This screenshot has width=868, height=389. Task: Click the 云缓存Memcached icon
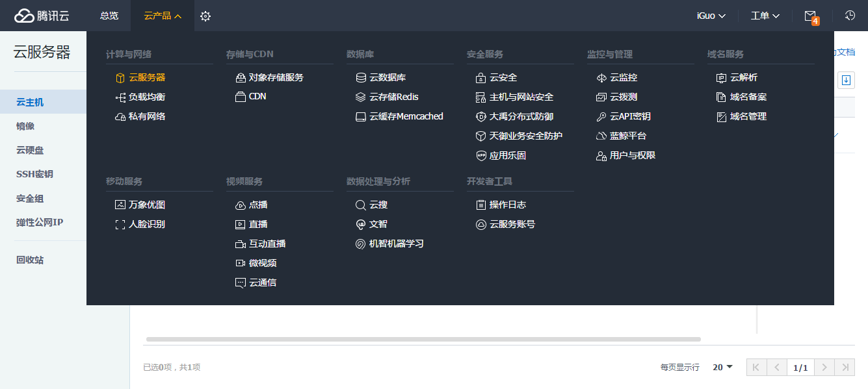[361, 116]
